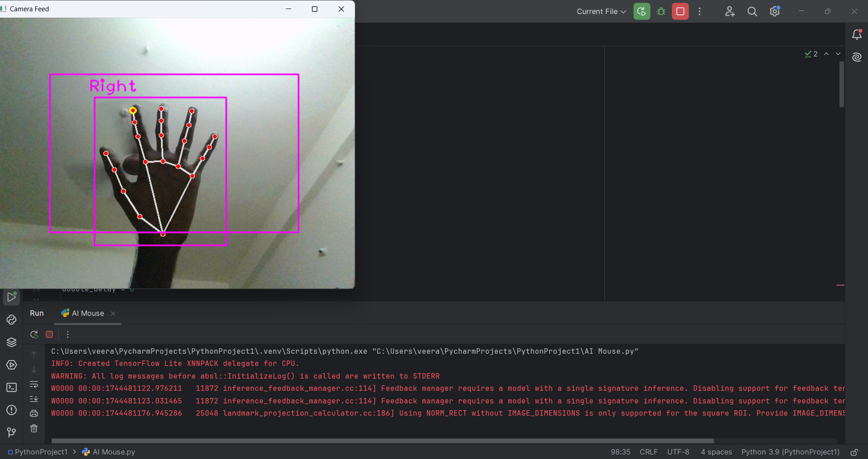Stop the running script with red square button
The image size is (868, 459).
click(x=680, y=11)
